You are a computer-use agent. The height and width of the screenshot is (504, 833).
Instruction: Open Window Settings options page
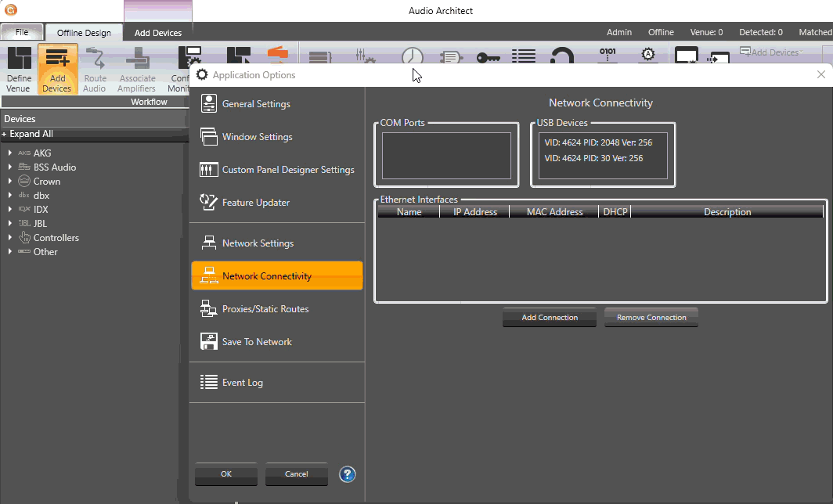[257, 137]
